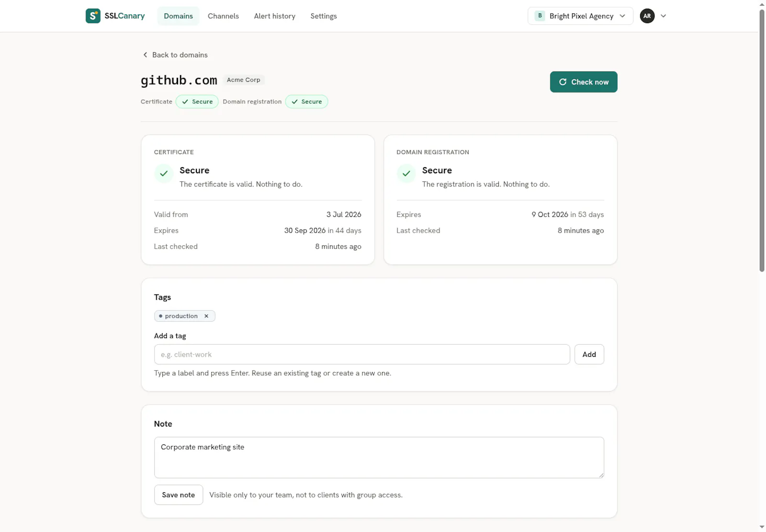This screenshot has width=766, height=532.
Task: Open Alert history page
Action: (274, 16)
